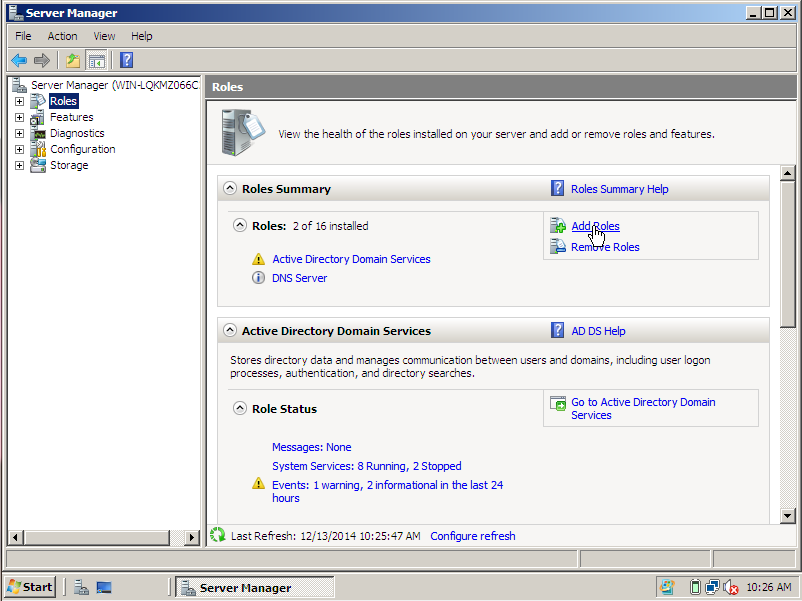Open the Help menu
The image size is (802, 601).
(x=142, y=36)
